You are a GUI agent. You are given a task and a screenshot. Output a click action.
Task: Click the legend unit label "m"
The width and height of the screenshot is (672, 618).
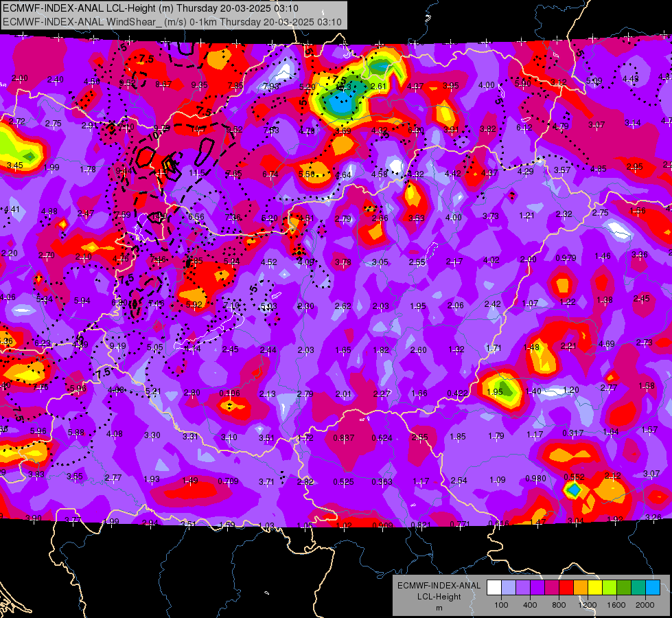439,608
